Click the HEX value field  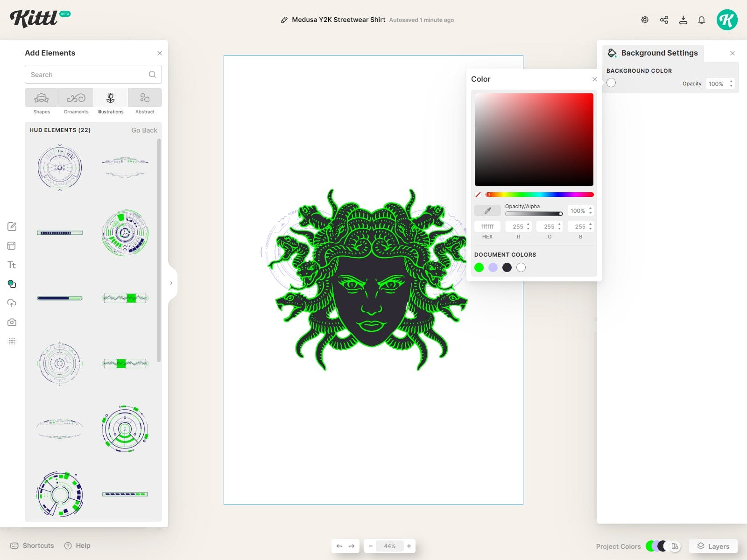(487, 226)
